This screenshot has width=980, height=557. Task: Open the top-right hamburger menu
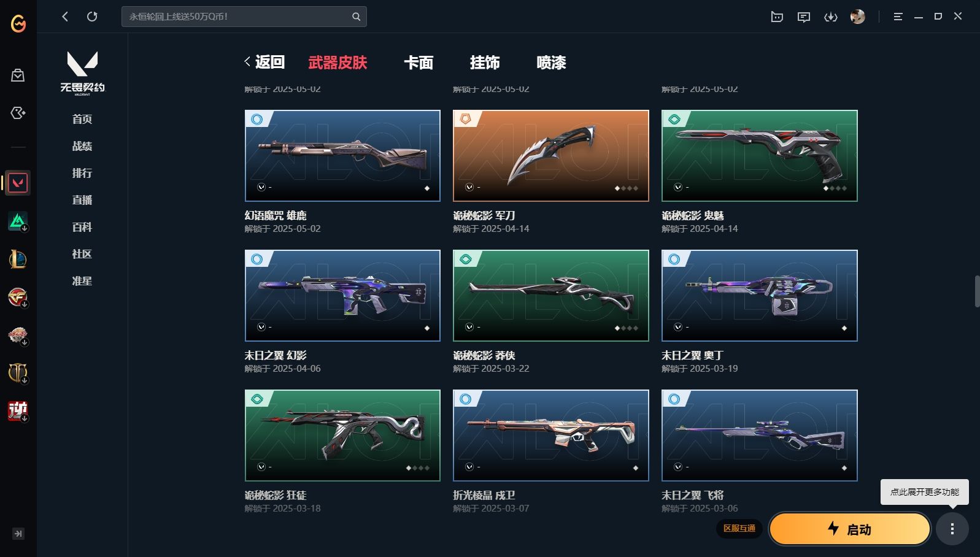click(898, 17)
